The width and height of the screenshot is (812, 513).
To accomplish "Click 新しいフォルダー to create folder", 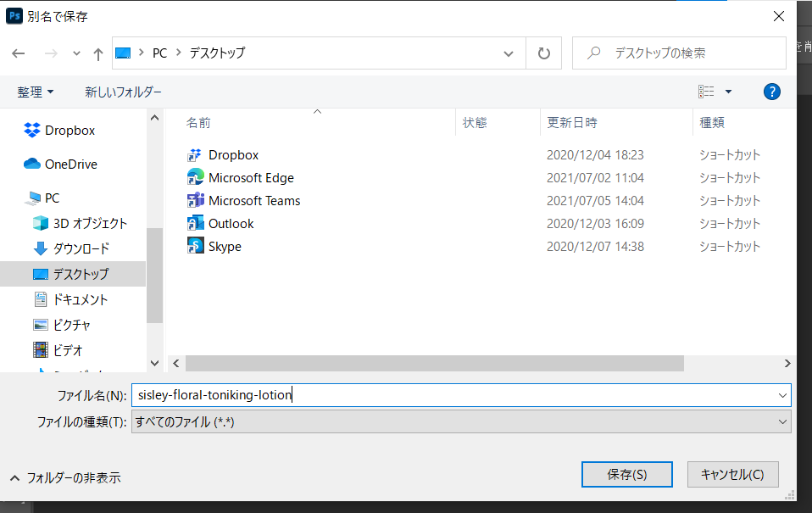I will [123, 92].
